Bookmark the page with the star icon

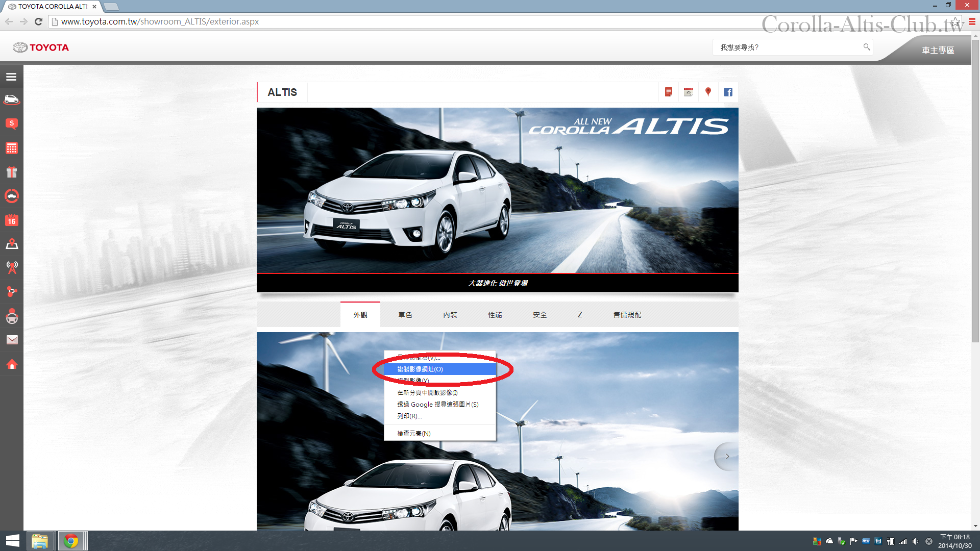[x=955, y=21]
